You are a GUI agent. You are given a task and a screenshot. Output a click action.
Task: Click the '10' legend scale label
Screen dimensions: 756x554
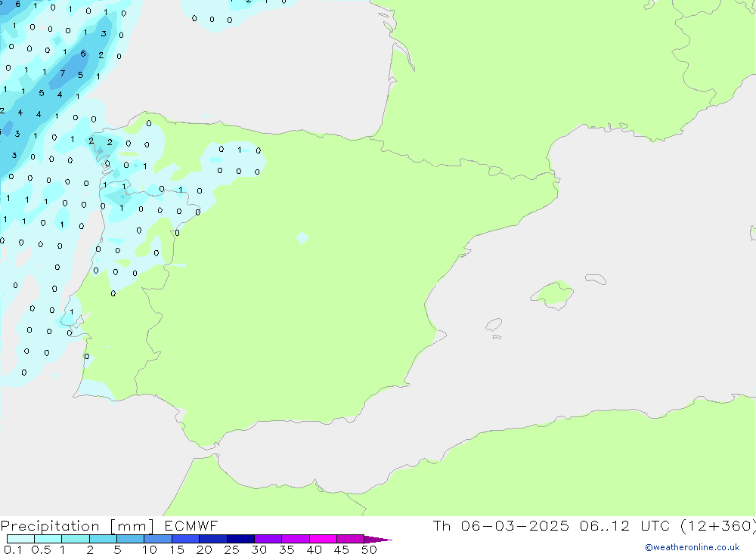click(149, 549)
